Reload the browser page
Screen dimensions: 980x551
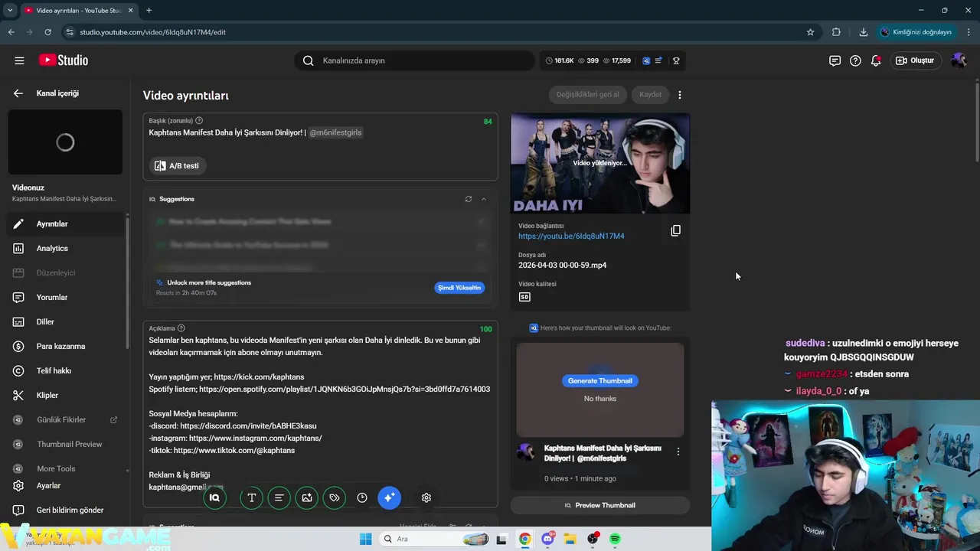coord(47,32)
